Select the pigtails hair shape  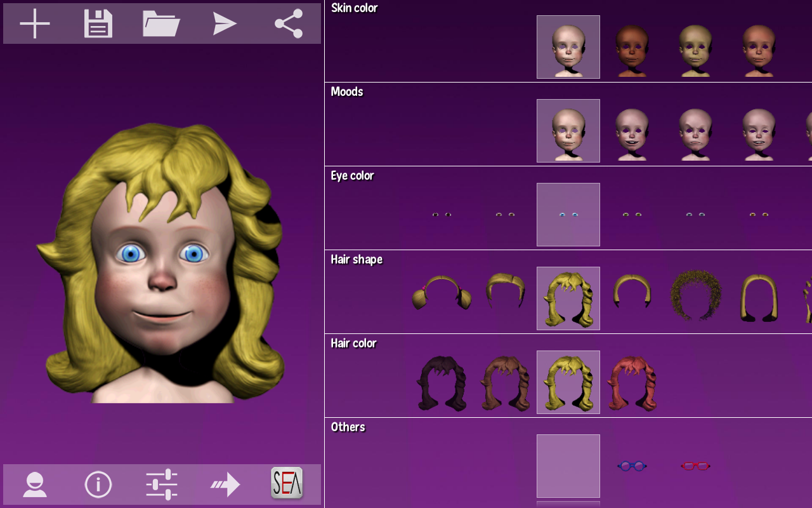pos(442,292)
